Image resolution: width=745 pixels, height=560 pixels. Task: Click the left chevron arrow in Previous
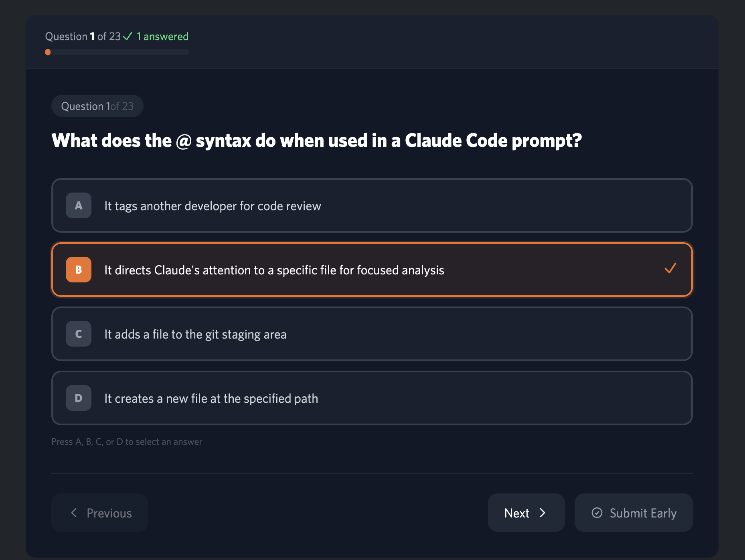(74, 513)
